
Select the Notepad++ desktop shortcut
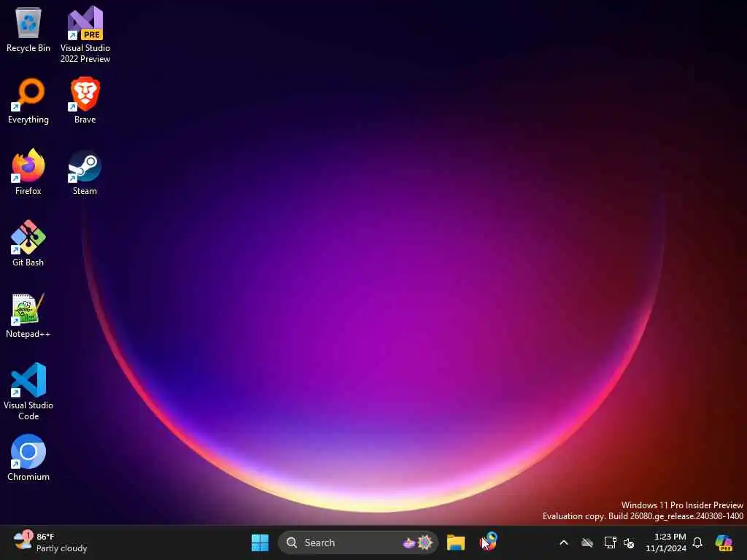(x=28, y=315)
